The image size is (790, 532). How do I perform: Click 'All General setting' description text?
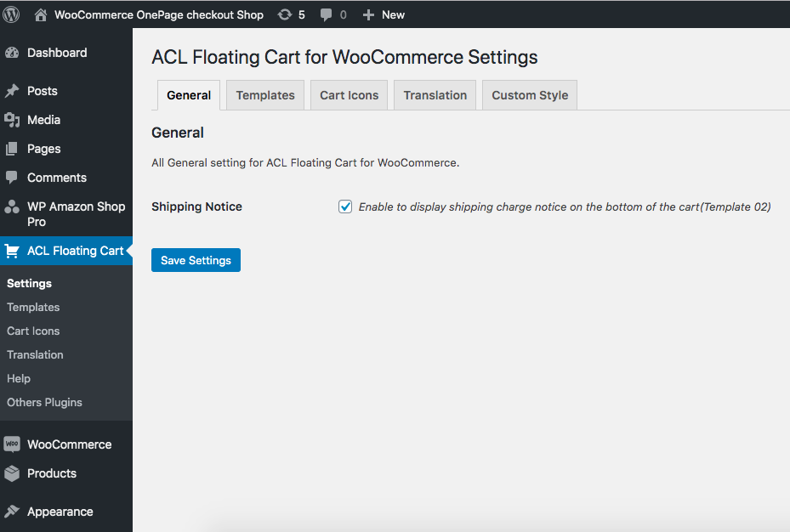coord(305,163)
